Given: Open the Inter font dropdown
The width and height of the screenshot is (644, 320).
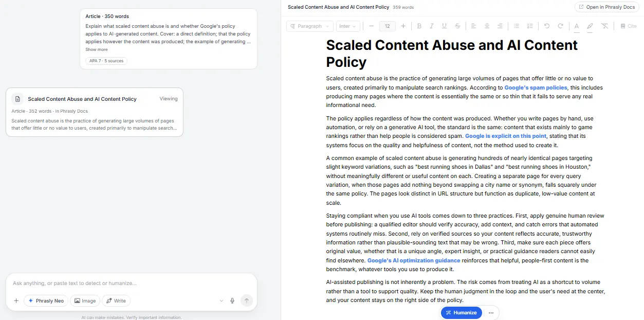Looking at the screenshot, I should coord(348,26).
